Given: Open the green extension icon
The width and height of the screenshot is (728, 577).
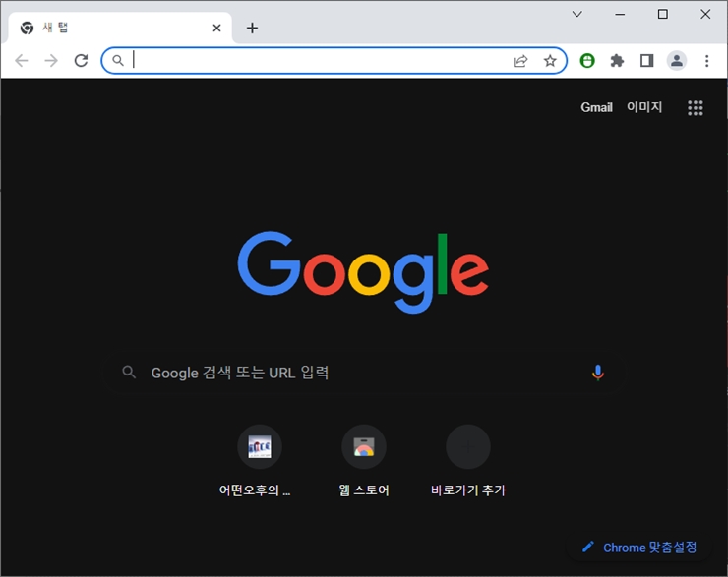Looking at the screenshot, I should [x=587, y=60].
